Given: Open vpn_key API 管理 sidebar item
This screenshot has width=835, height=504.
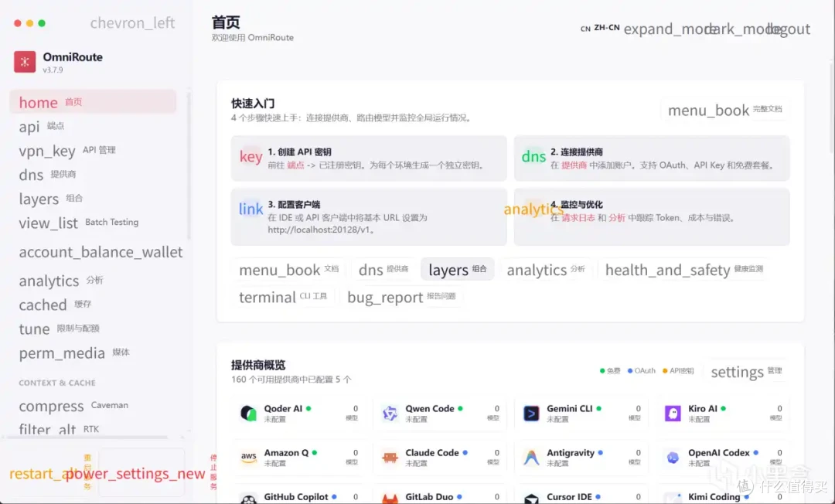Looking at the screenshot, I should [x=93, y=151].
